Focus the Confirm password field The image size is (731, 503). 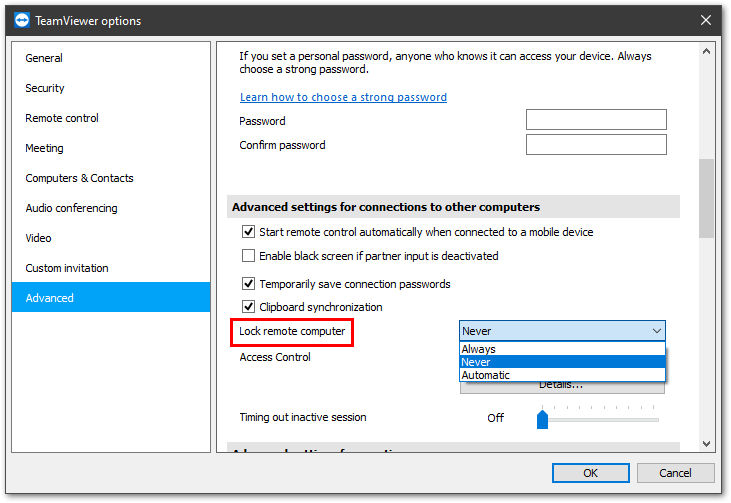click(x=596, y=145)
